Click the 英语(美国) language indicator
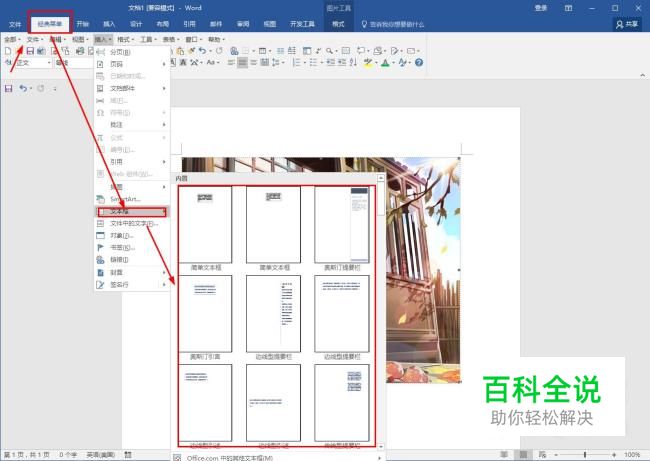 pyautogui.click(x=101, y=455)
